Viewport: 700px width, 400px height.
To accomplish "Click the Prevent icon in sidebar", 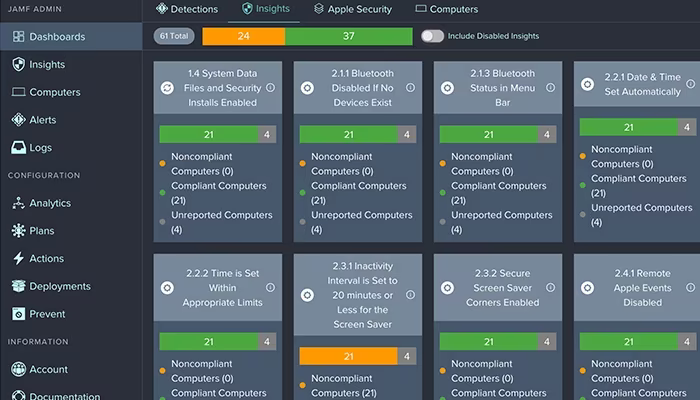I will [x=18, y=314].
